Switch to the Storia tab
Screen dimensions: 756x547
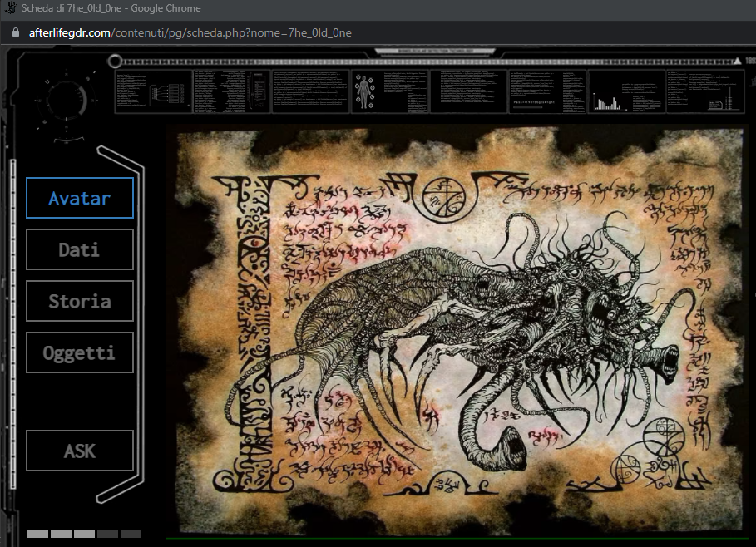coord(80,301)
